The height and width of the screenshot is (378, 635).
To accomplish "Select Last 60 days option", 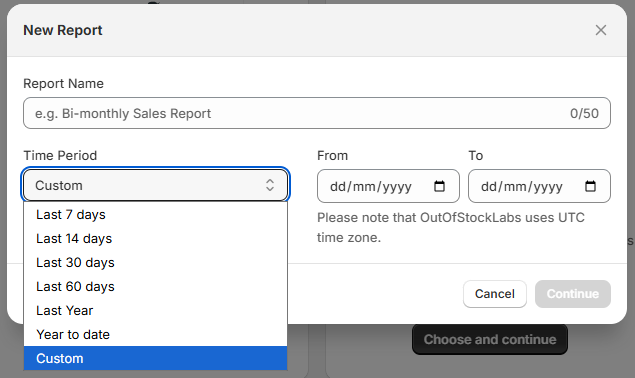I will pyautogui.click(x=156, y=286).
